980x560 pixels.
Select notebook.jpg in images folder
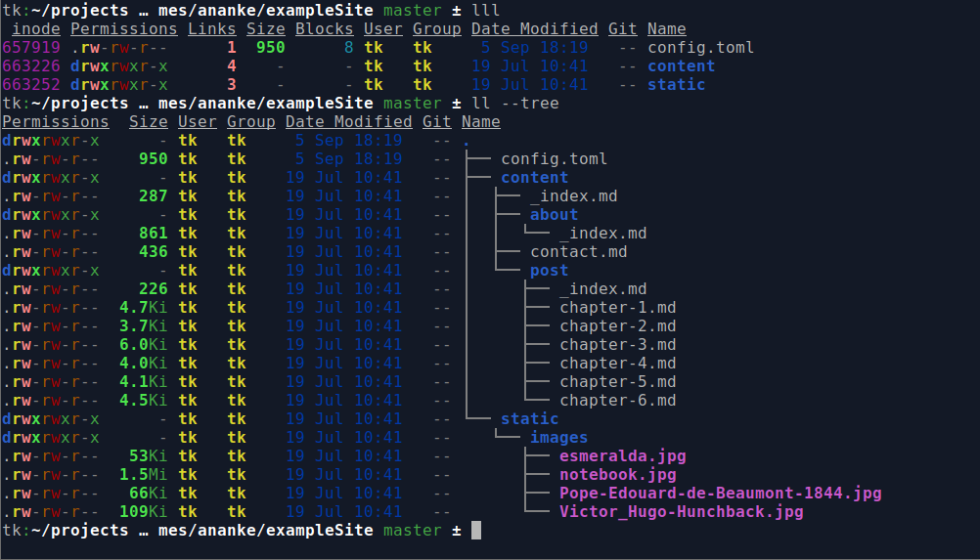pos(617,474)
